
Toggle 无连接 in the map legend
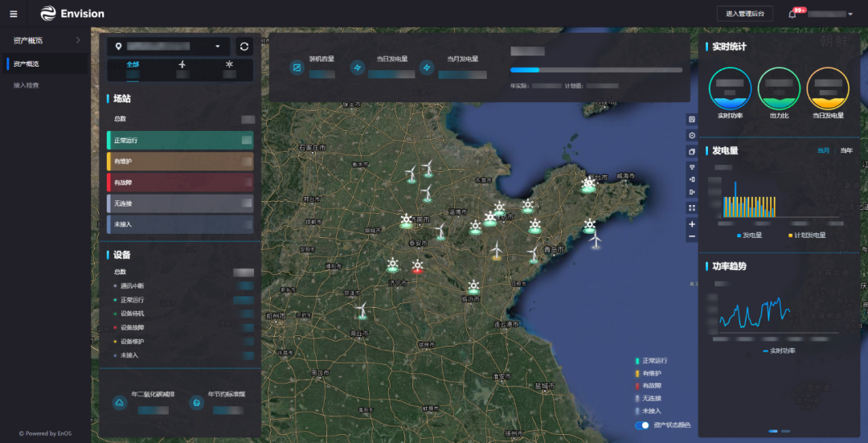(x=649, y=398)
